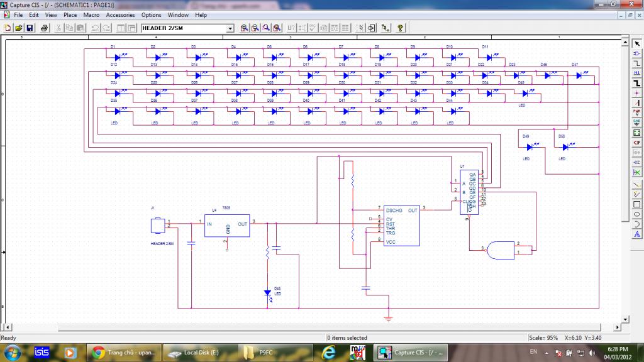Open Local Disk (E:) taskbar button
The width and height of the screenshot is (644, 362).
tap(200, 353)
